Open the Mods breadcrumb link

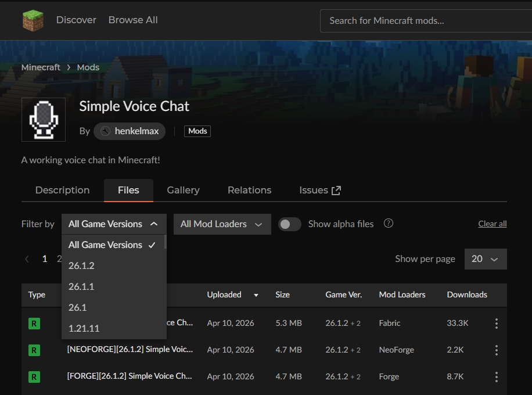click(88, 67)
